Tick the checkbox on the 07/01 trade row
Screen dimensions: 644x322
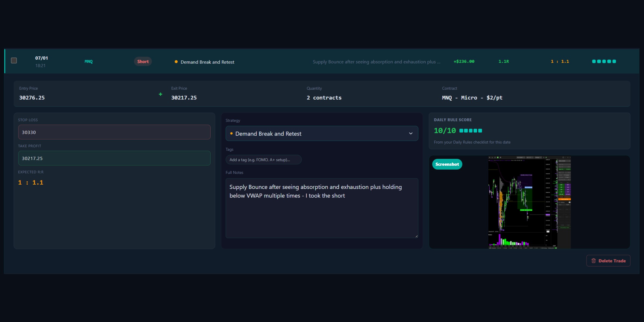point(14,61)
